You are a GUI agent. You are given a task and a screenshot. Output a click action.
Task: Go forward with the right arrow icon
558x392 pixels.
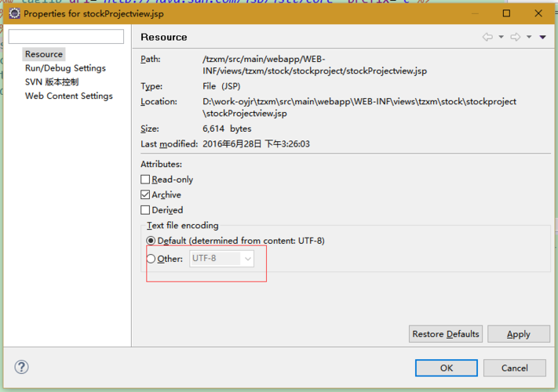[516, 37]
